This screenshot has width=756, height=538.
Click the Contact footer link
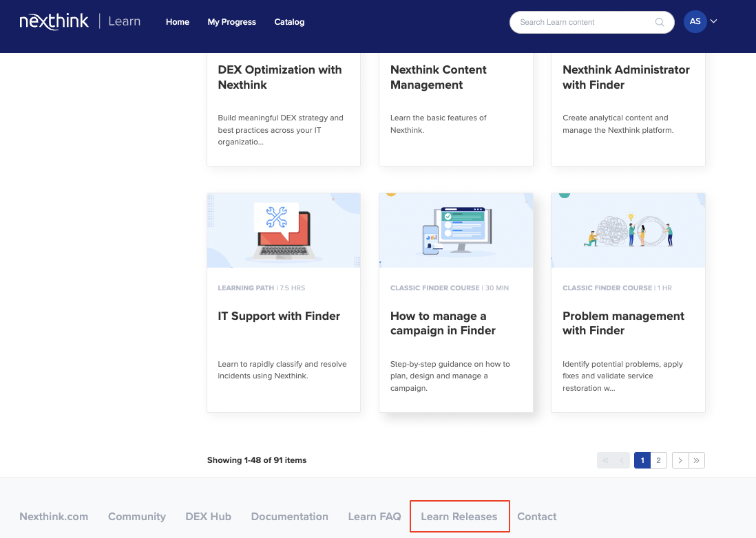[x=537, y=517]
